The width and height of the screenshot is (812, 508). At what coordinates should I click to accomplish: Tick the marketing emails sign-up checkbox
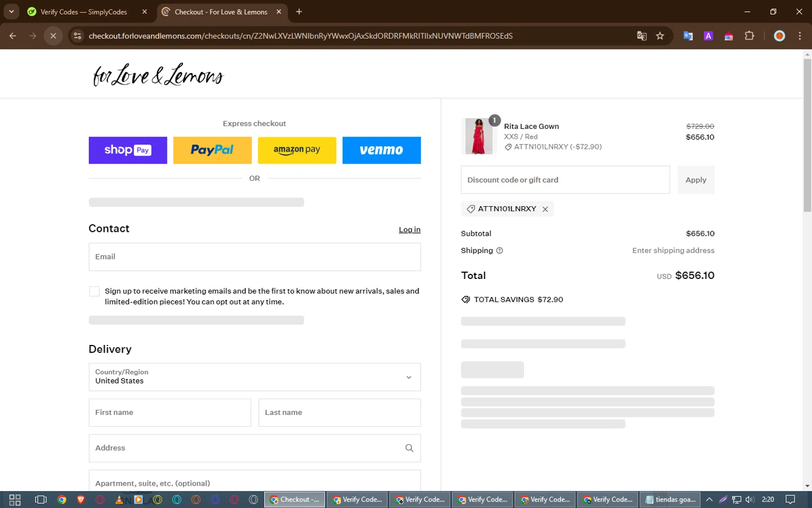[94, 291]
